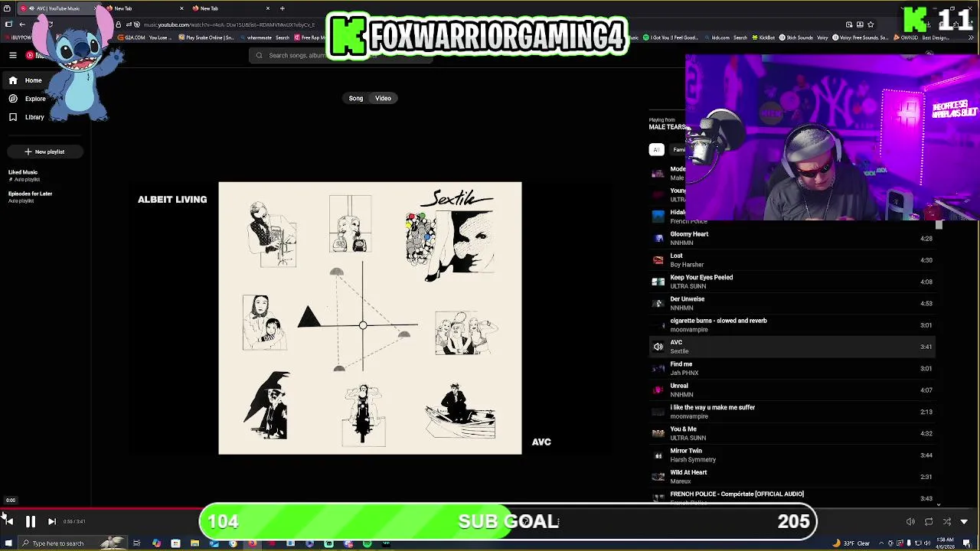Open a new browser tab with plus
The width and height of the screenshot is (980, 551).
pyautogui.click(x=282, y=8)
